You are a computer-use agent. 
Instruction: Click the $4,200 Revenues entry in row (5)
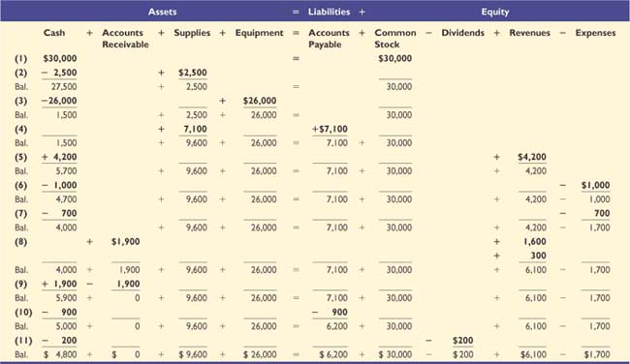click(532, 158)
